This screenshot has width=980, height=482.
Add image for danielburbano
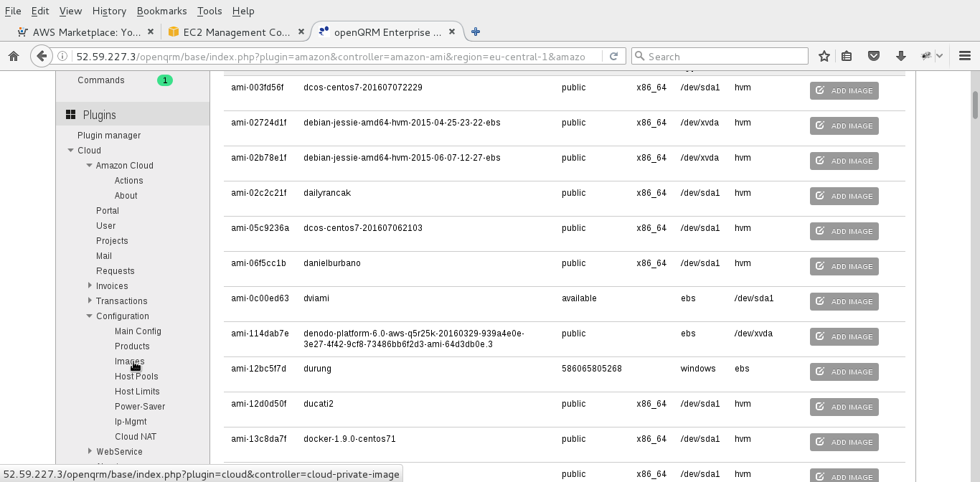844,266
